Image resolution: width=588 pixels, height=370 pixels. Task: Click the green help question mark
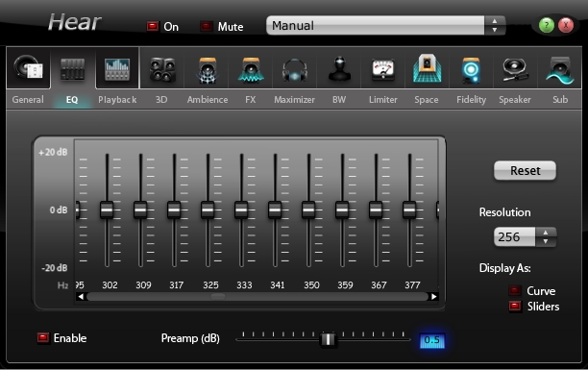coord(547,26)
